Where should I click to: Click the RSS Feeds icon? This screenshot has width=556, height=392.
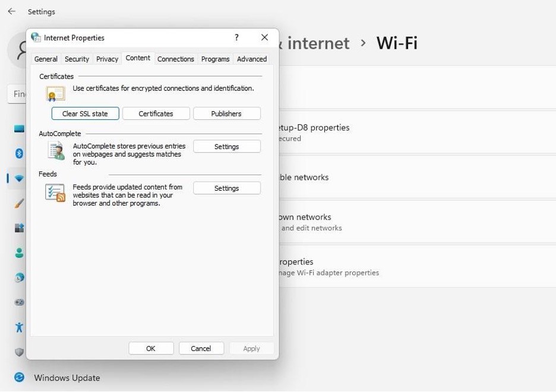[55, 191]
